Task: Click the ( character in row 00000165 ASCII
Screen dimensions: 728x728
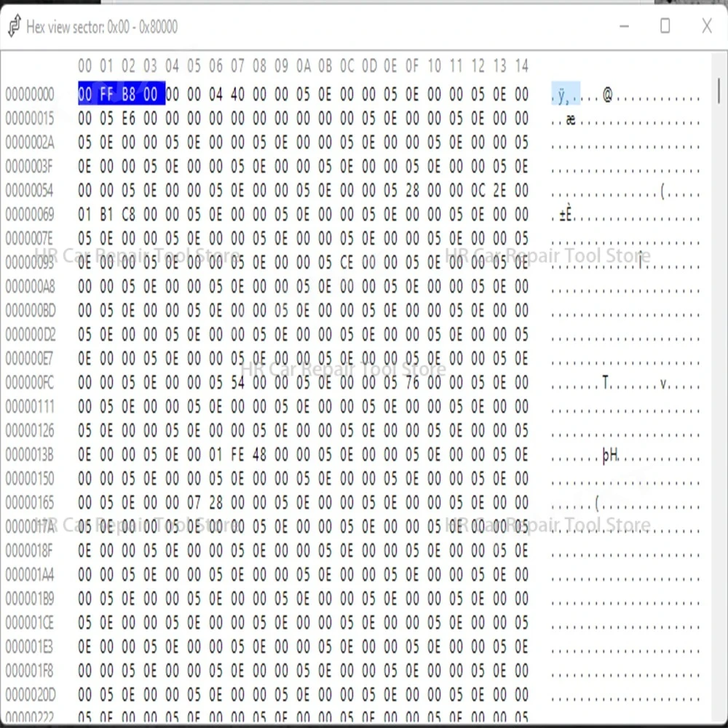Action: coord(598,503)
